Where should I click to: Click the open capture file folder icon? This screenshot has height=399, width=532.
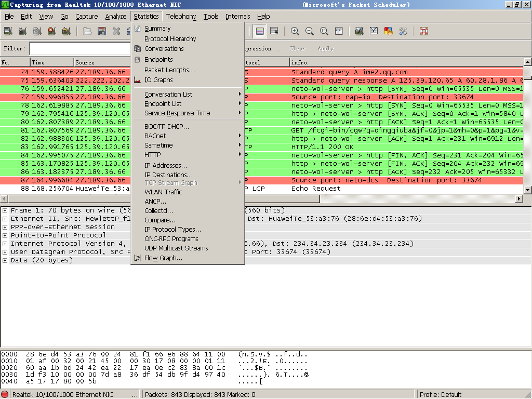pos(87,31)
